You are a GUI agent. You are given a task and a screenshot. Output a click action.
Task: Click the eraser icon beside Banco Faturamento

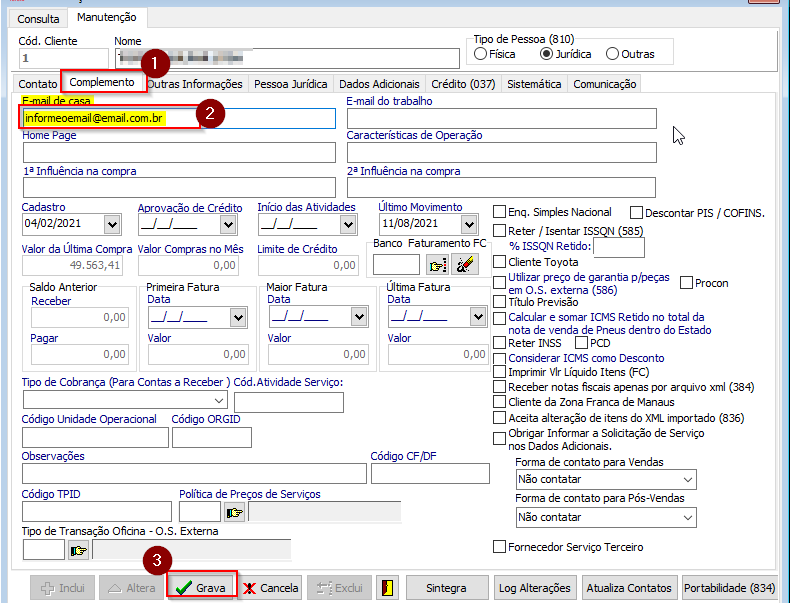[x=465, y=264]
